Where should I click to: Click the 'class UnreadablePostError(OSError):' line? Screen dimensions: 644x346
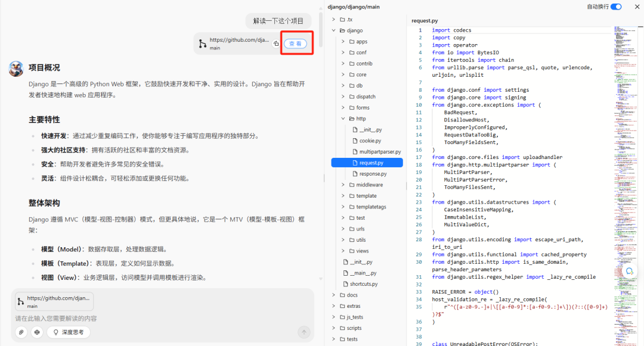(485, 344)
